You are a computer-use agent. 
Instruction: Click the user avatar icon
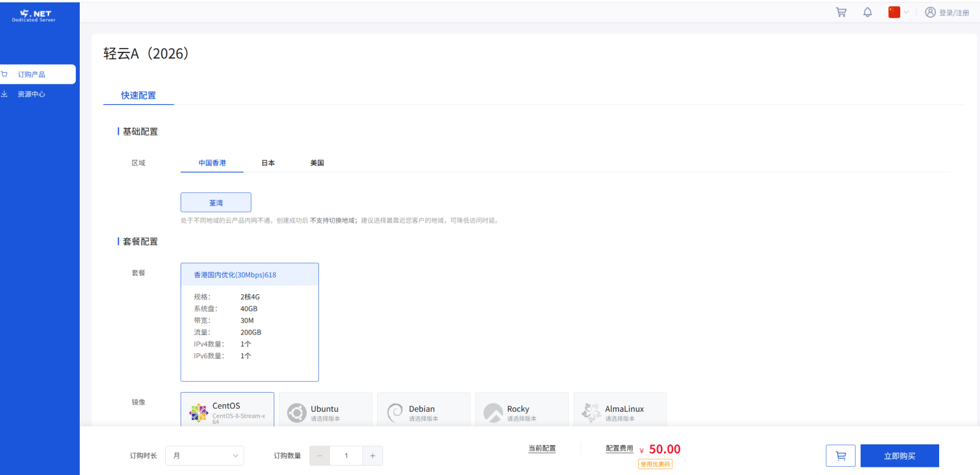coord(930,12)
